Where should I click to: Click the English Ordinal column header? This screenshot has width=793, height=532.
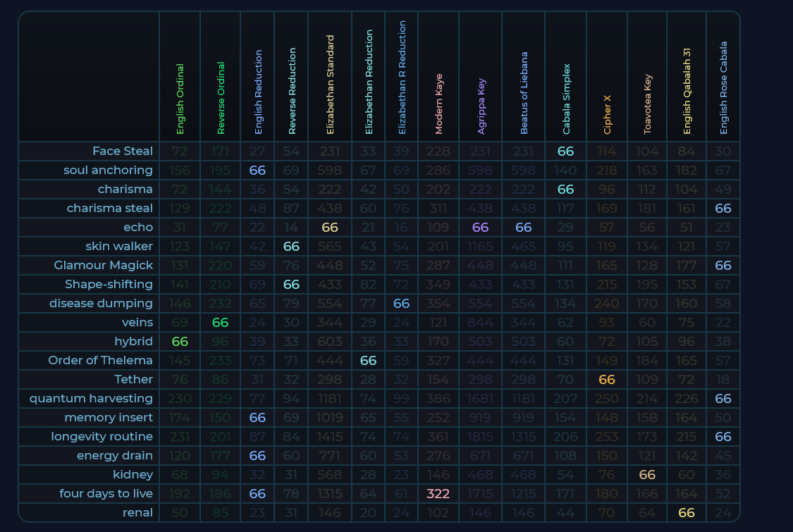tap(180, 99)
